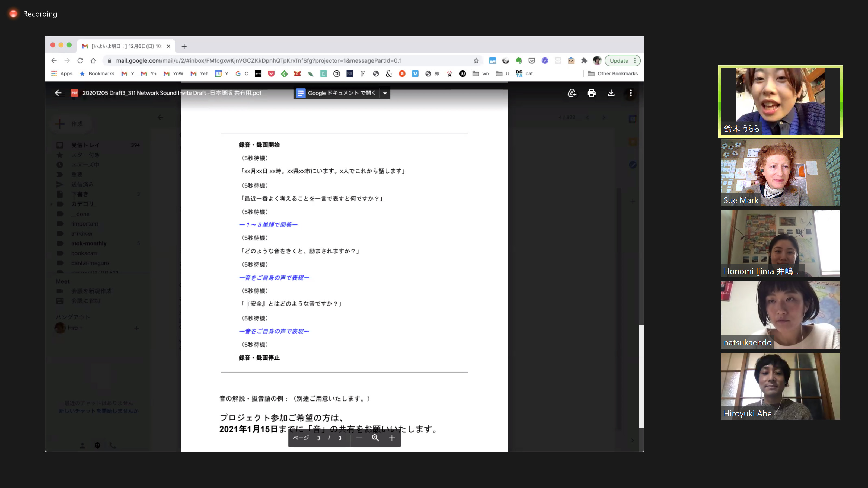
Task: Click the PDF vertical scrollbar thumb
Action: [x=641, y=377]
